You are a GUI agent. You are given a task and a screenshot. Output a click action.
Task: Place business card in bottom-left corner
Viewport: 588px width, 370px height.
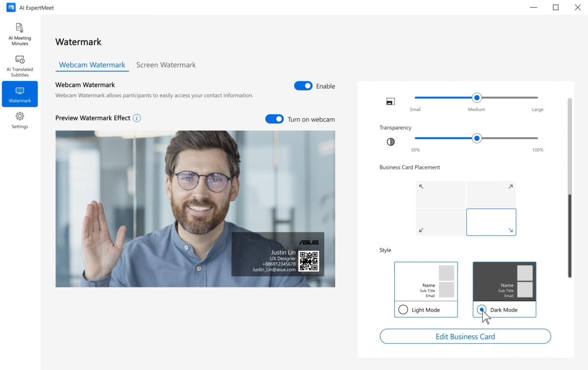click(441, 222)
